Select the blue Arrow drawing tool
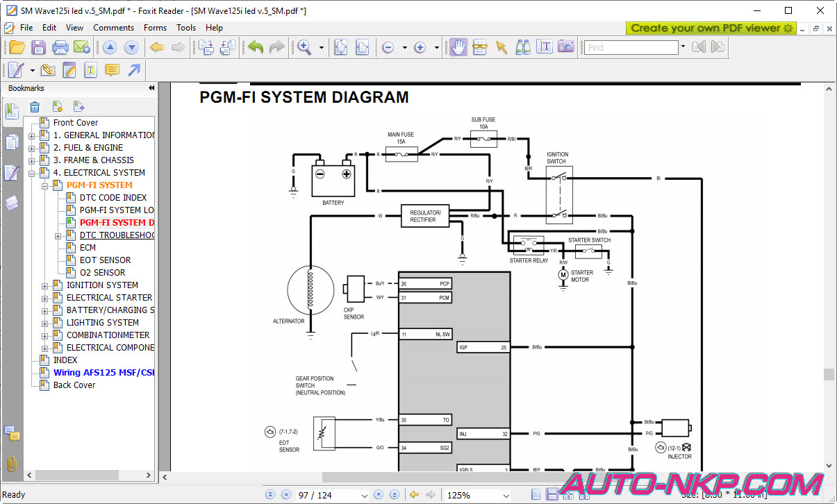 click(134, 70)
